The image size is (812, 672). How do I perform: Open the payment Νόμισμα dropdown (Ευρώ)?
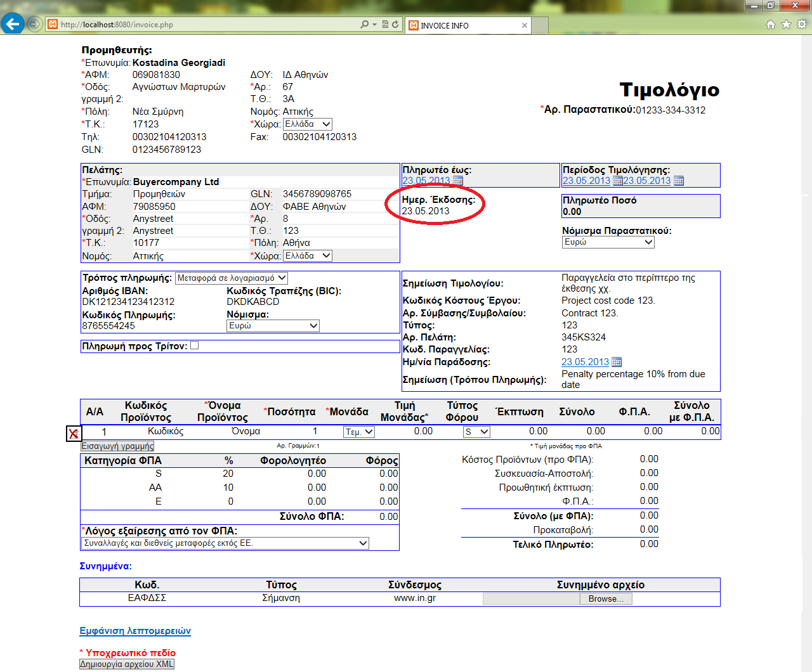(x=273, y=326)
